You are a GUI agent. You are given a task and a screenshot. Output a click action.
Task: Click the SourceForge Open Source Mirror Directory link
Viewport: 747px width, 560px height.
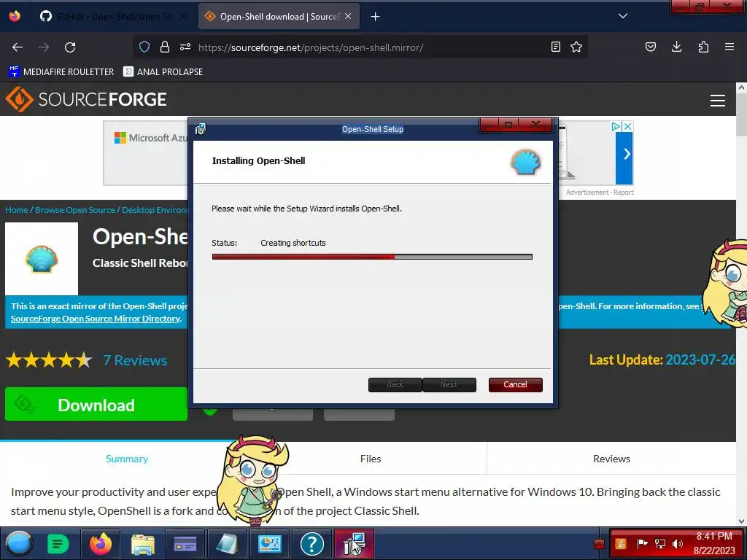pyautogui.click(x=96, y=319)
